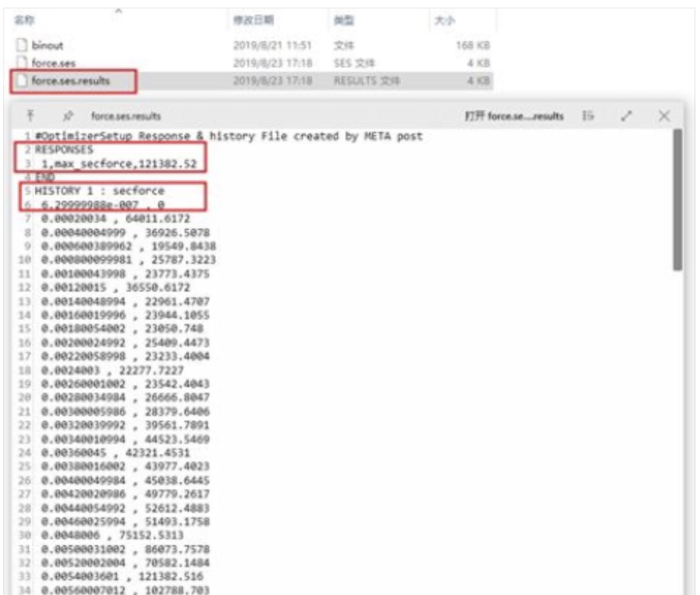Expand the preview to fullscreen via the arrows icon

[627, 116]
